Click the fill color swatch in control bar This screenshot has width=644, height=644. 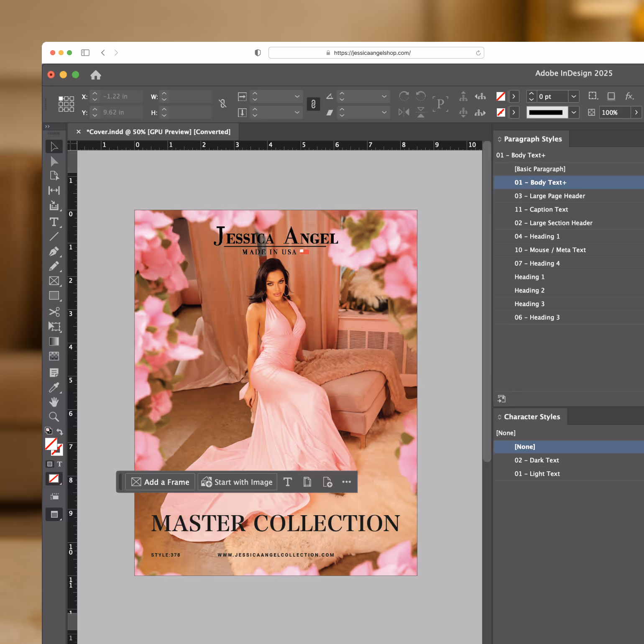(x=501, y=97)
